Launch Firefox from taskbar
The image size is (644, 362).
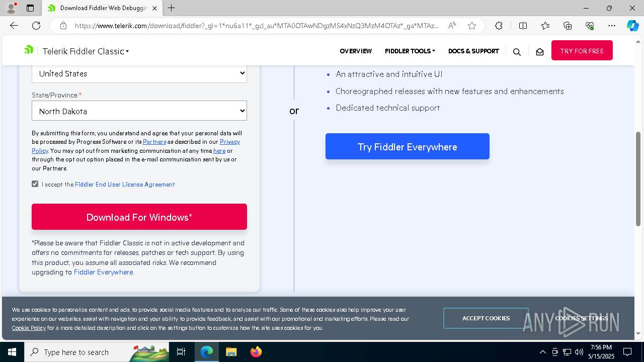coord(256,352)
